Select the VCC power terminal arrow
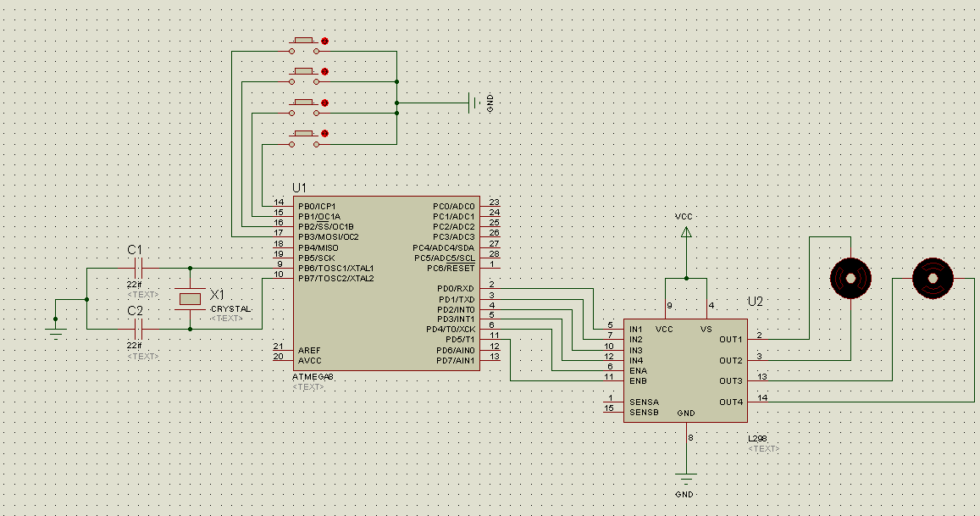The width and height of the screenshot is (980, 516). (686, 231)
